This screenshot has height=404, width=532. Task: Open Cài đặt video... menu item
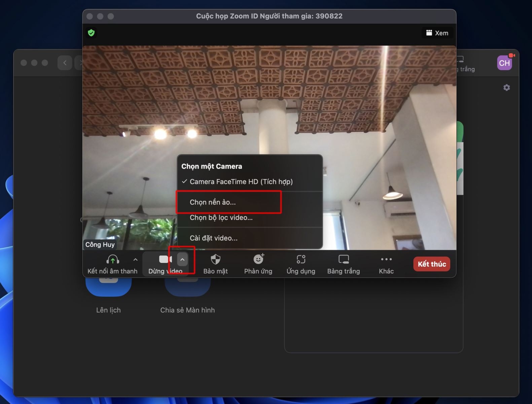250,238
